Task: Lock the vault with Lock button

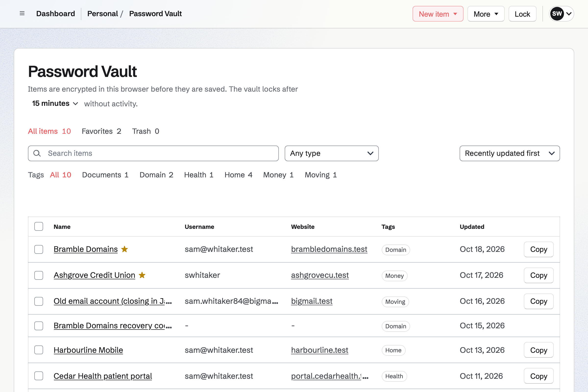Action: pyautogui.click(x=522, y=14)
